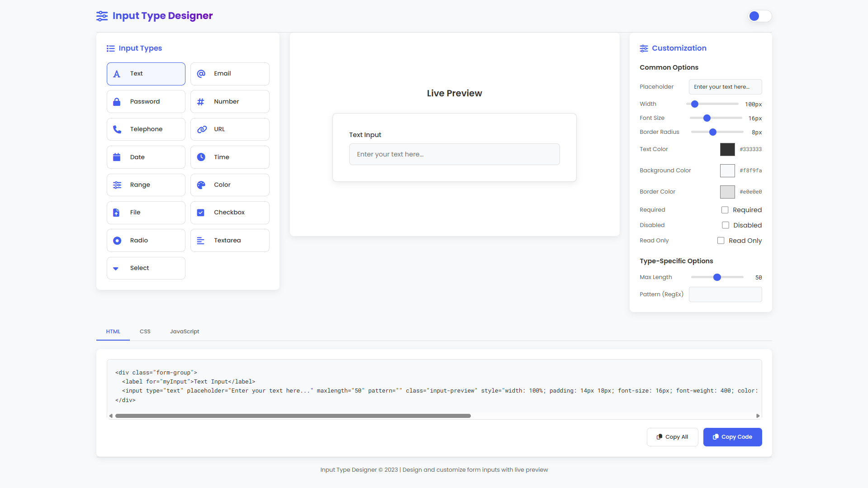The image size is (868, 488).
Task: Choose the Password lock icon
Action: click(x=117, y=102)
